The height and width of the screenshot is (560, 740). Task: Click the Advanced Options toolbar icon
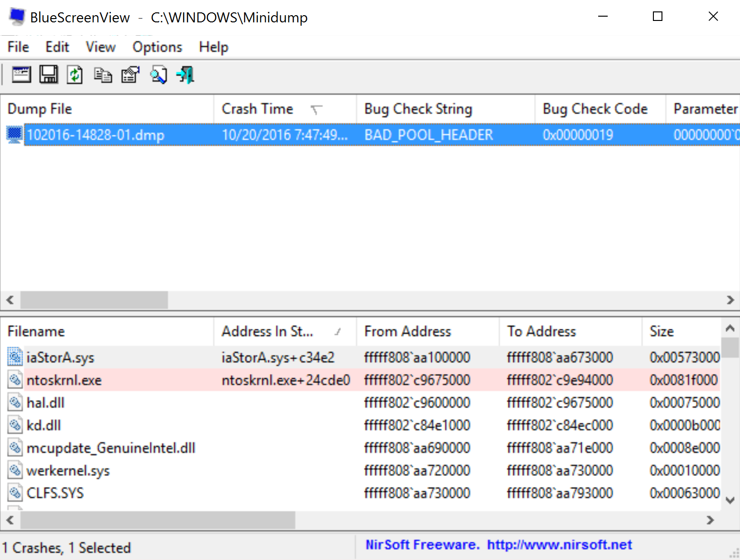point(21,75)
